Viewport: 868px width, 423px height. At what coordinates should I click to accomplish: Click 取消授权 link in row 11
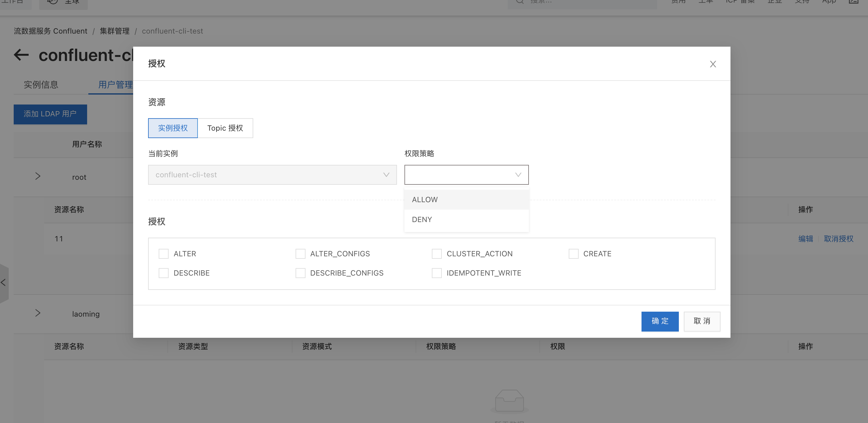coord(838,239)
